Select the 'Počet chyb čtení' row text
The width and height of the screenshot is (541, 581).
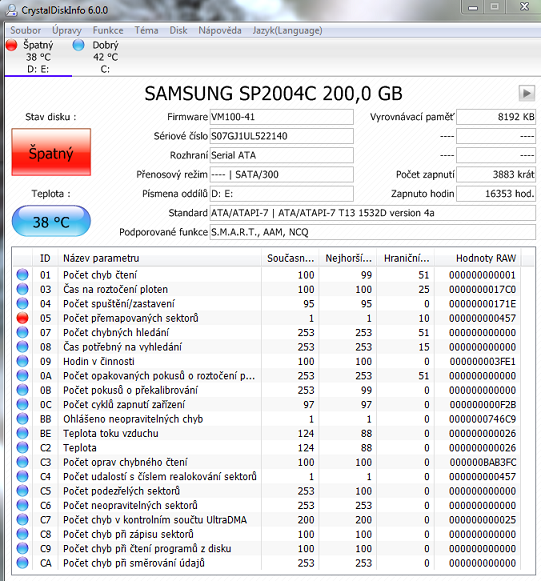click(x=100, y=275)
